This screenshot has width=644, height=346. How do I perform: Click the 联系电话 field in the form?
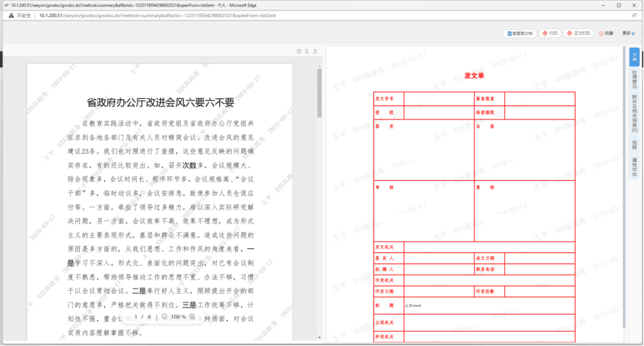540,269
